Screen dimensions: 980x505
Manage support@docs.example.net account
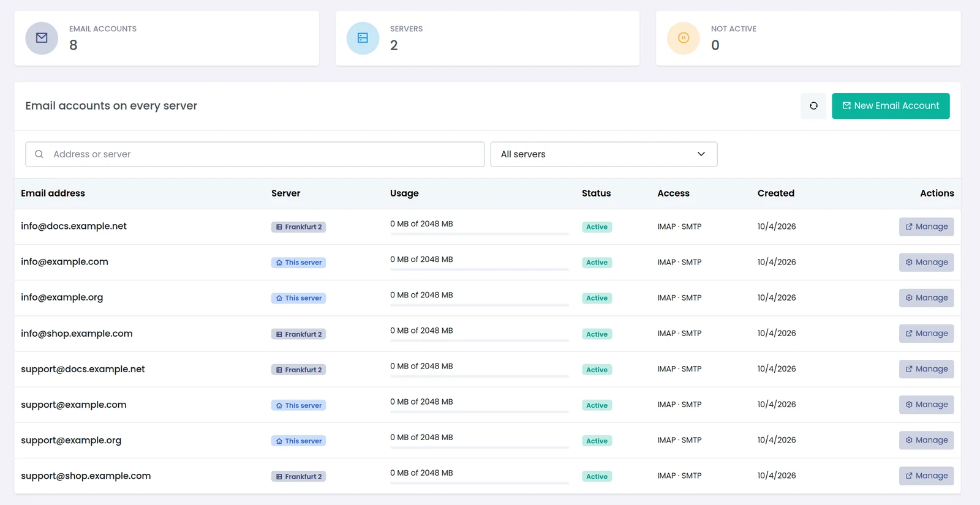pyautogui.click(x=926, y=369)
